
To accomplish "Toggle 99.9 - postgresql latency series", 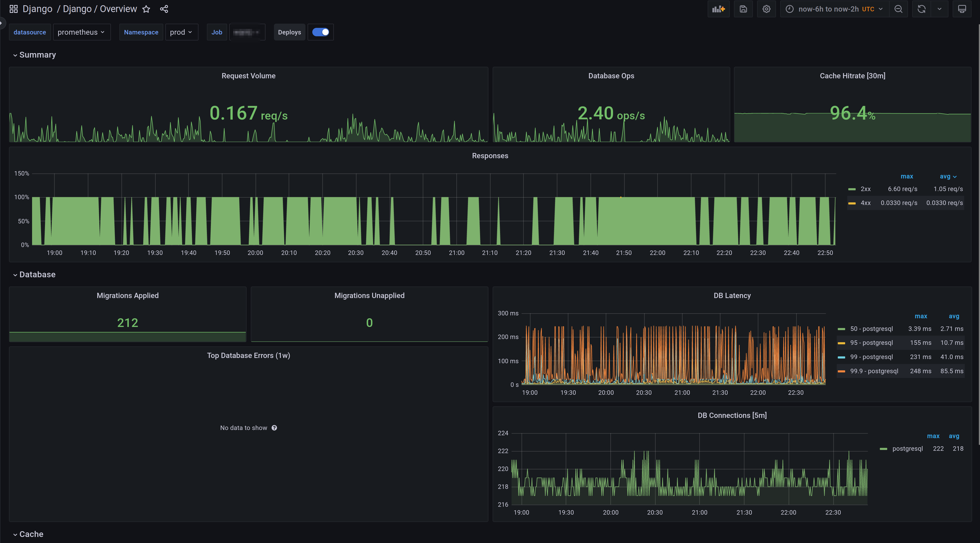I will point(874,371).
